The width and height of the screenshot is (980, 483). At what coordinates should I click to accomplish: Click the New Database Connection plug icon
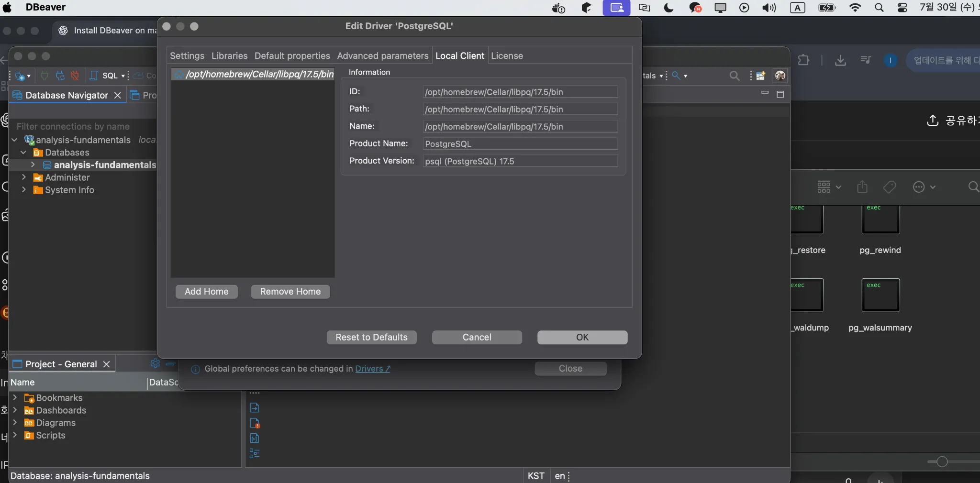click(21, 76)
